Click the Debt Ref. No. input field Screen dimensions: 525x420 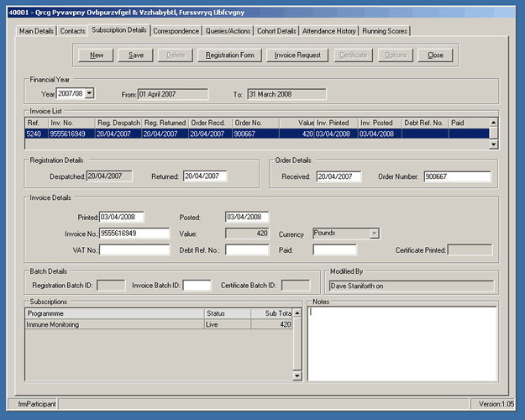click(x=247, y=249)
